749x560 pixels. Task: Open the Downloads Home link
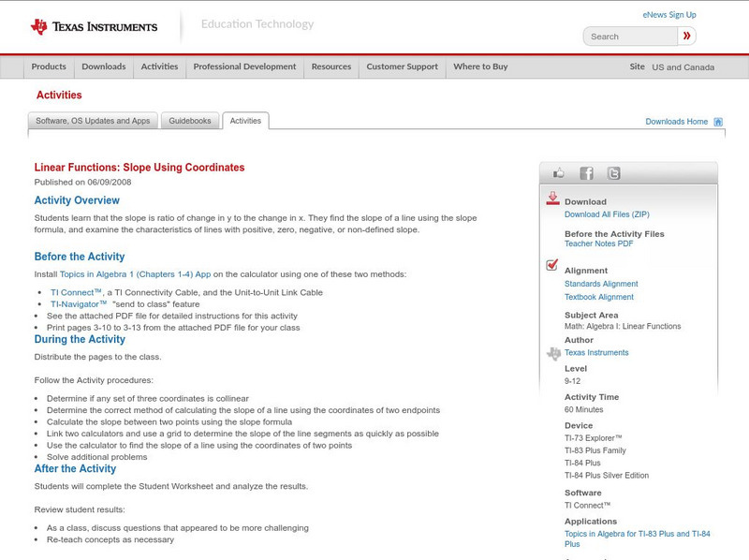pyautogui.click(x=676, y=122)
